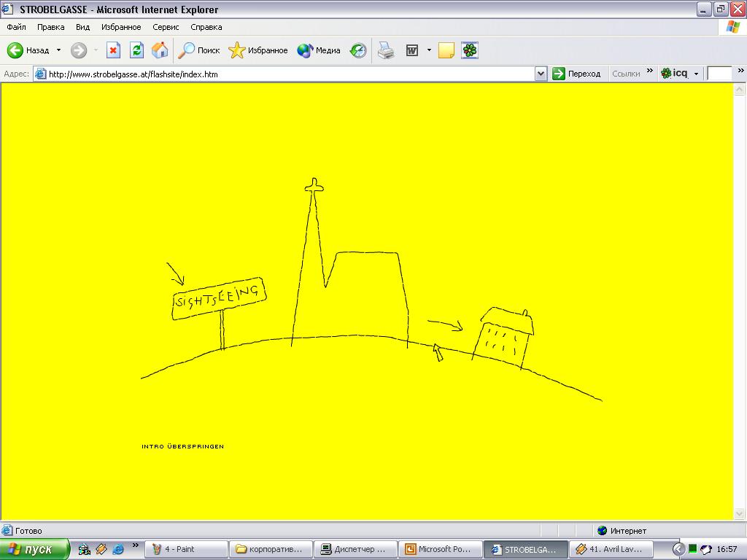Image resolution: width=747 pixels, height=560 pixels.
Task: Click the Print icon in toolbar
Action: pos(386,50)
